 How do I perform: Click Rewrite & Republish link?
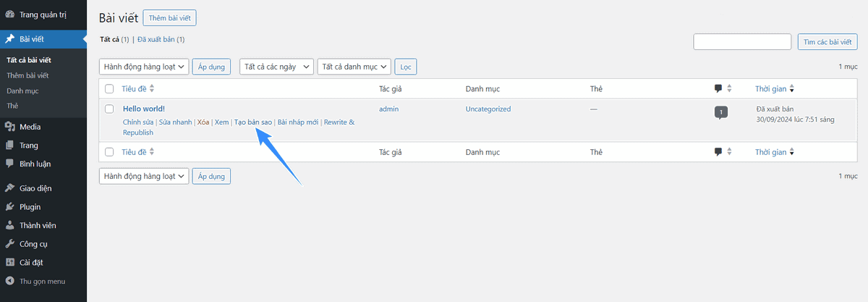(x=239, y=127)
